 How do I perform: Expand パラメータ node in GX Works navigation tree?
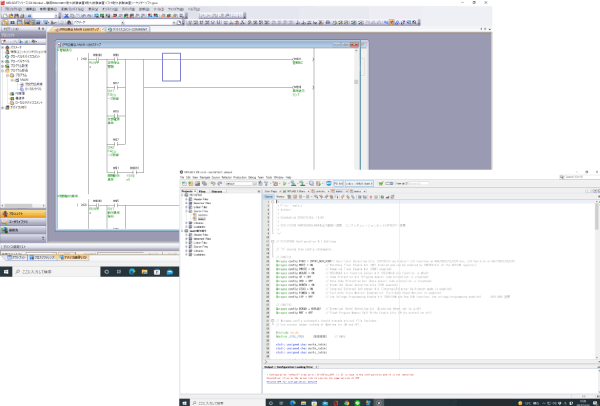(x=2, y=47)
